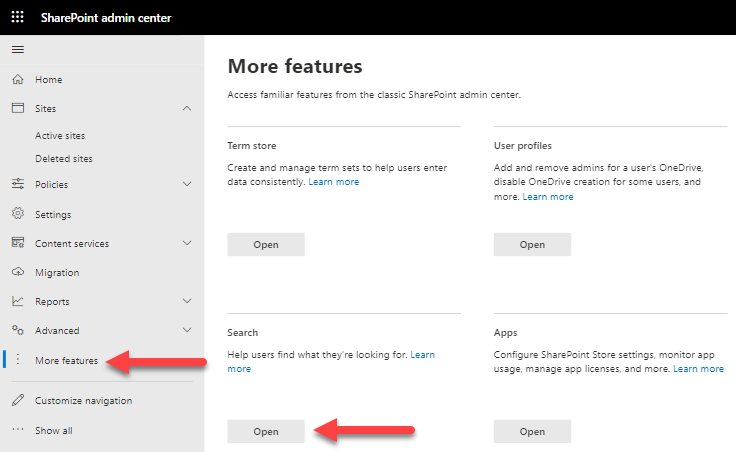Open the Apps feature
Screen dimensions: 736x452
tap(532, 431)
